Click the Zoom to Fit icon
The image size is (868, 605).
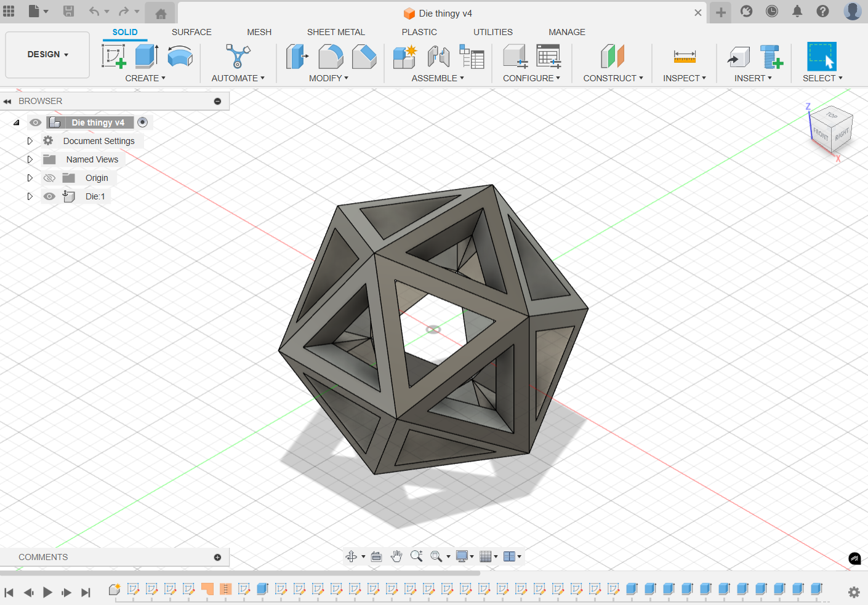point(416,556)
